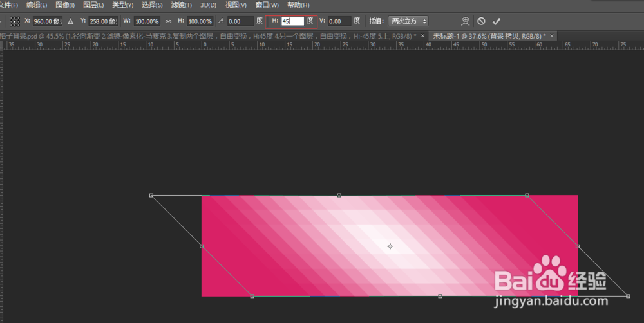This screenshot has height=323, width=644.
Task: Click the H horizontal skew field showing 45
Action: (292, 21)
